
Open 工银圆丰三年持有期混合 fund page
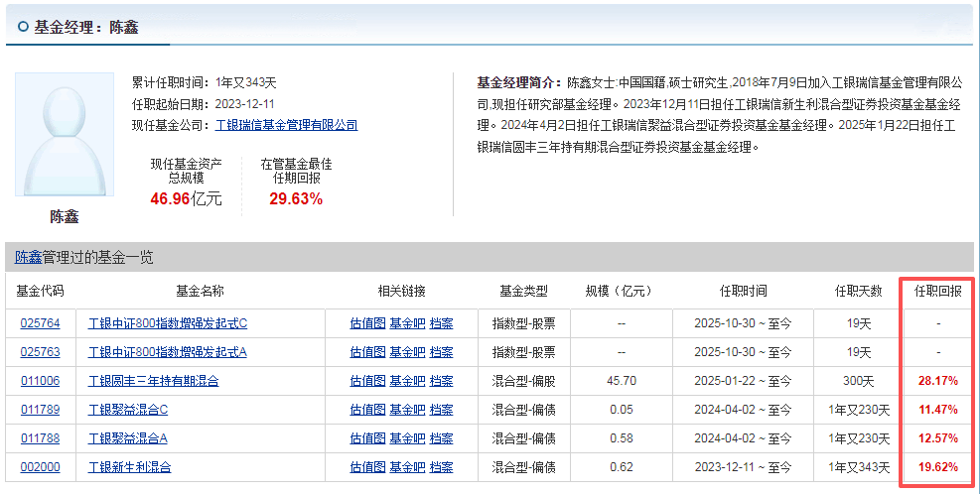(x=153, y=381)
